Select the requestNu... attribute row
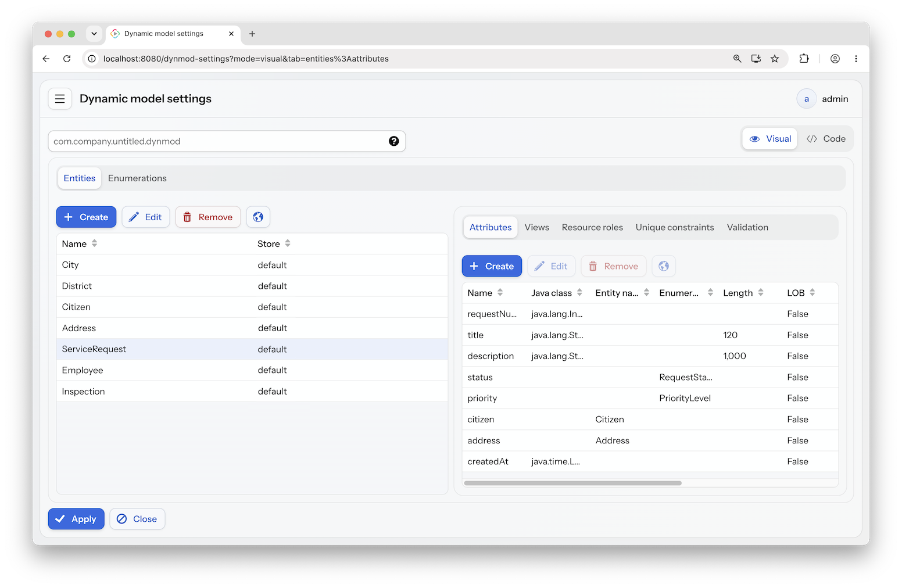The image size is (902, 588). [650, 314]
